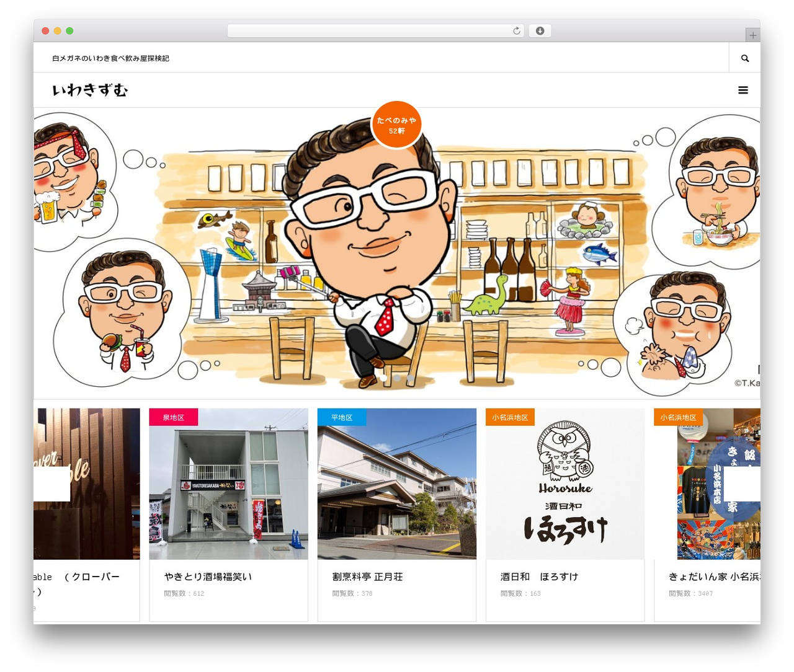Viewport: 794px width, 672px height.
Task: Click 小名浜地区 tag on きょだいん家 card
Action: (678, 417)
